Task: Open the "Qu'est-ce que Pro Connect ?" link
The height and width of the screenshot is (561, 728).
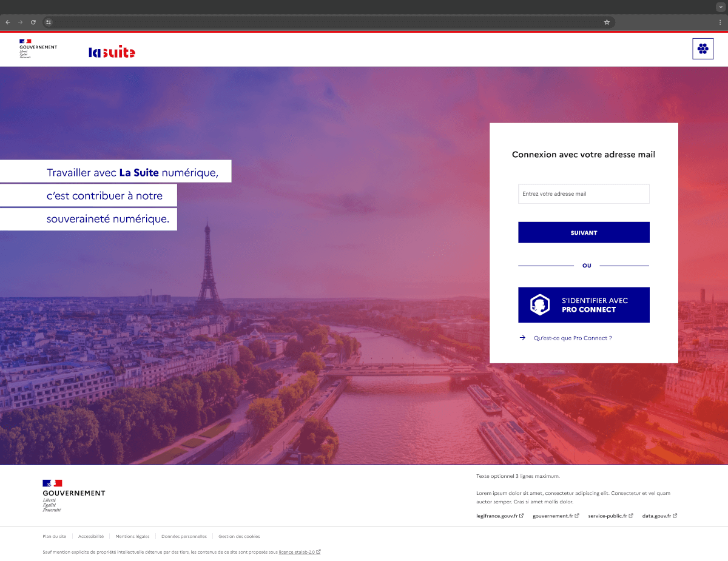Action: (x=572, y=338)
